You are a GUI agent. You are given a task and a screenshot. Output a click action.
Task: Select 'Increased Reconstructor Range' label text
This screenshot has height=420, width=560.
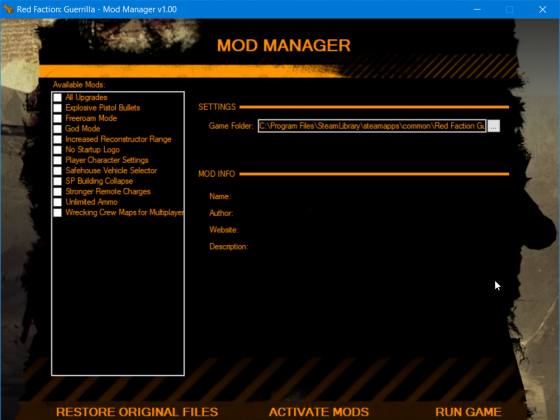pos(118,139)
